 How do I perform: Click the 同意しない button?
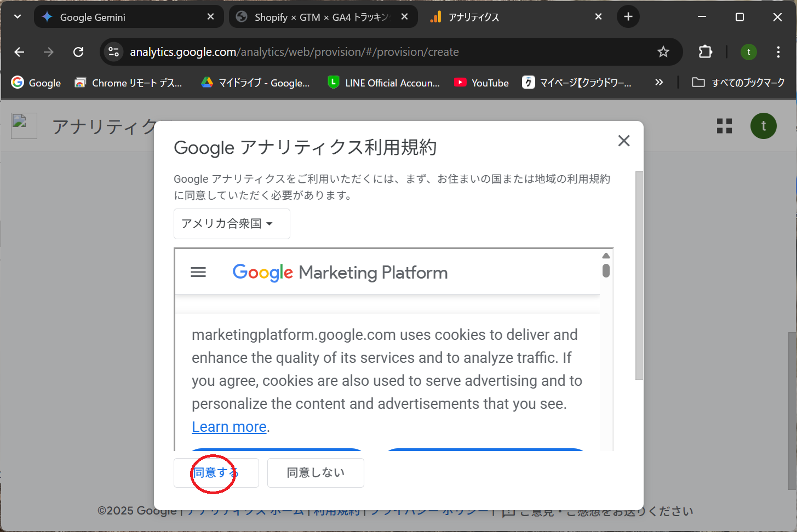[316, 473]
